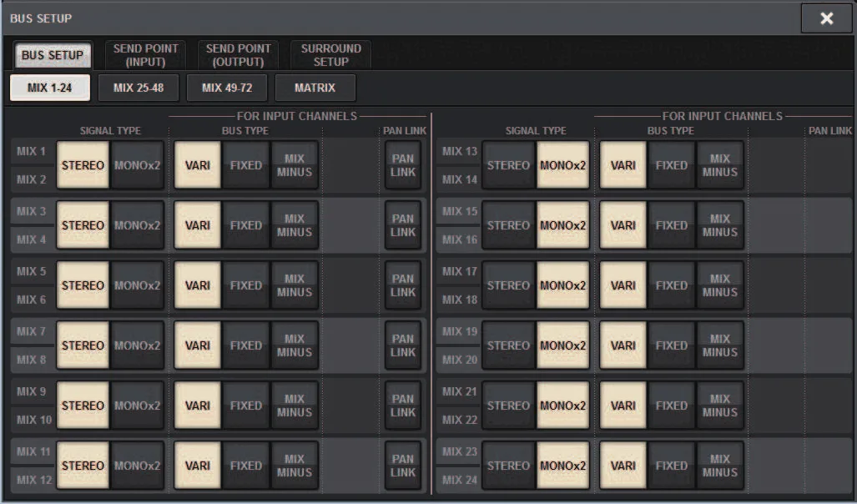Choose VARI bus type for MIX 15/16
This screenshot has width=857, height=504.
point(623,225)
